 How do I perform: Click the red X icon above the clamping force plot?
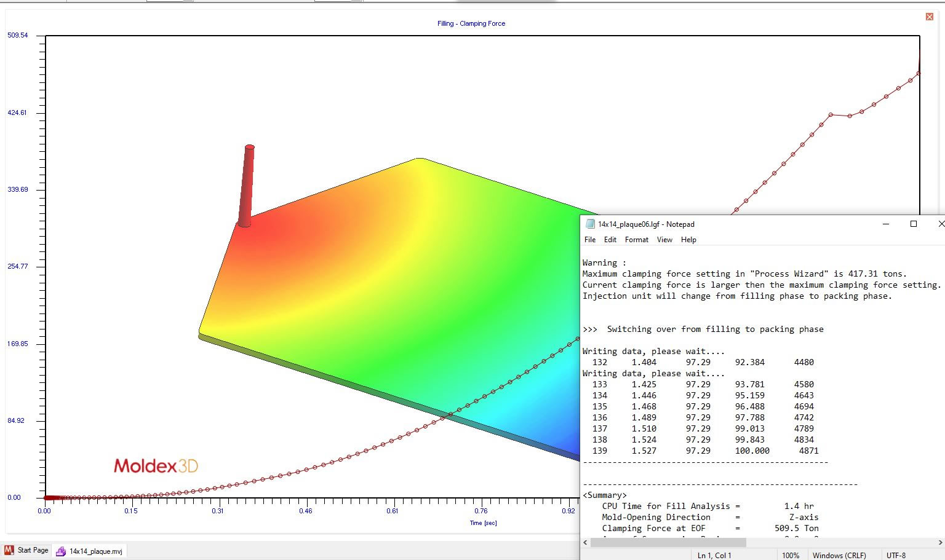[x=929, y=17]
